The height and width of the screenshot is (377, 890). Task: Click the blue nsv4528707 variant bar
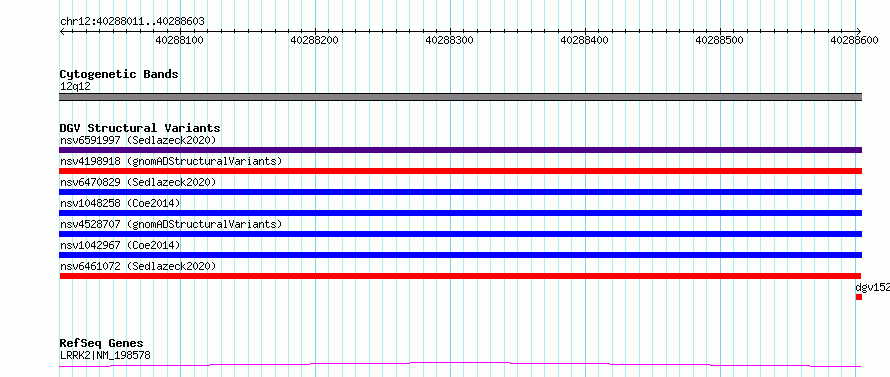click(x=460, y=234)
